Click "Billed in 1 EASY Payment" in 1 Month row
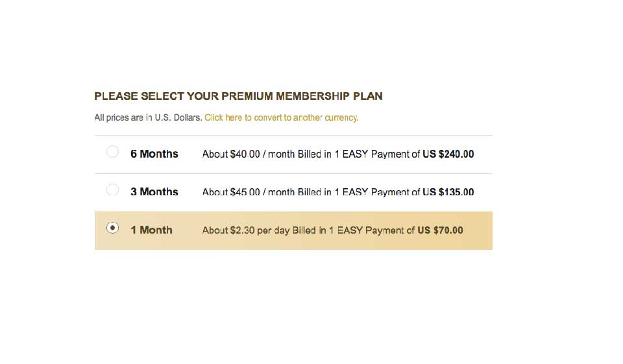This screenshot has width=623, height=364. click(x=353, y=230)
